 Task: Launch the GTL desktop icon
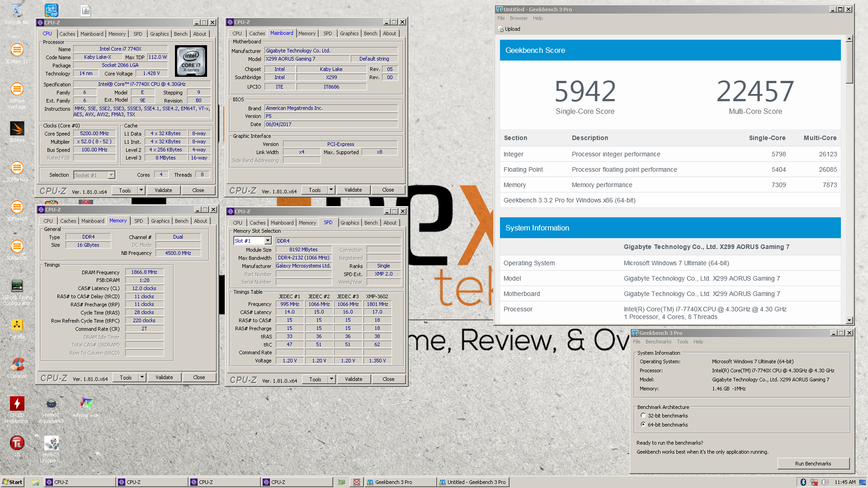17,446
